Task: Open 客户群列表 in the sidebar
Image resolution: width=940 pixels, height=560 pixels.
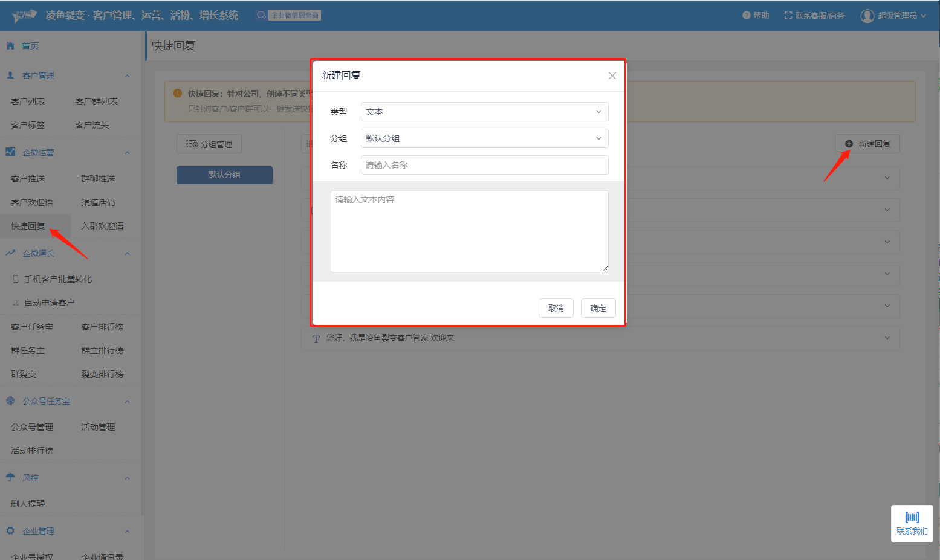Action: click(x=96, y=101)
